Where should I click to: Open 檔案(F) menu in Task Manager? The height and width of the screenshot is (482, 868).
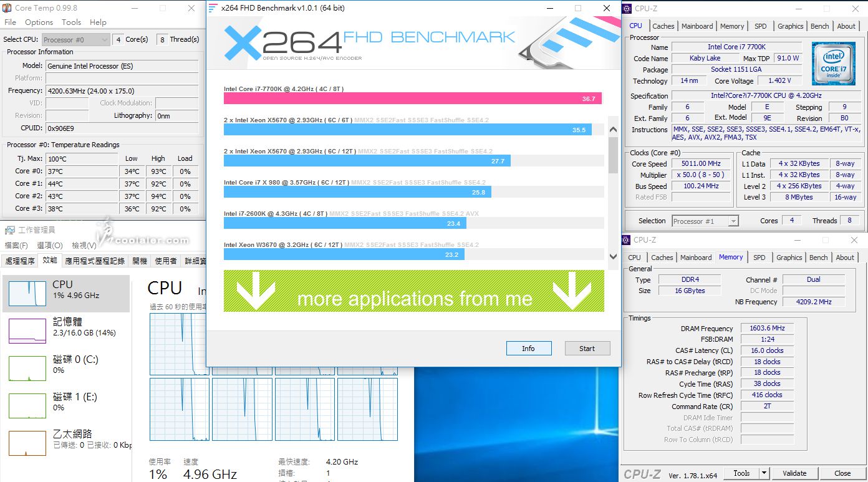(16, 246)
